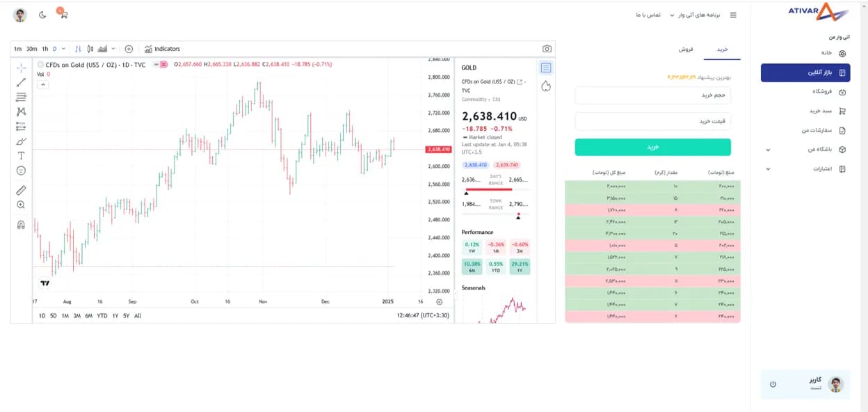The width and height of the screenshot is (868, 412).
Task: Enable the magnet snap mode
Action: 21,225
